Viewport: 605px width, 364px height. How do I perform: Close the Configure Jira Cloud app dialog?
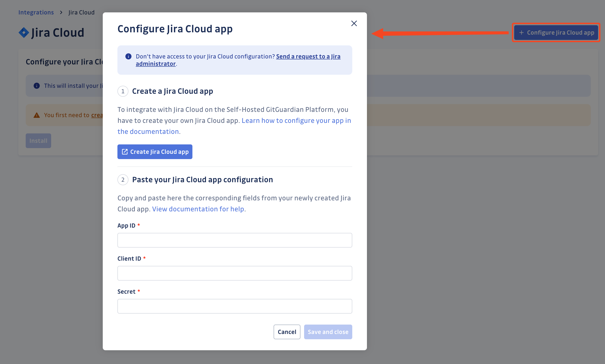[x=354, y=23]
